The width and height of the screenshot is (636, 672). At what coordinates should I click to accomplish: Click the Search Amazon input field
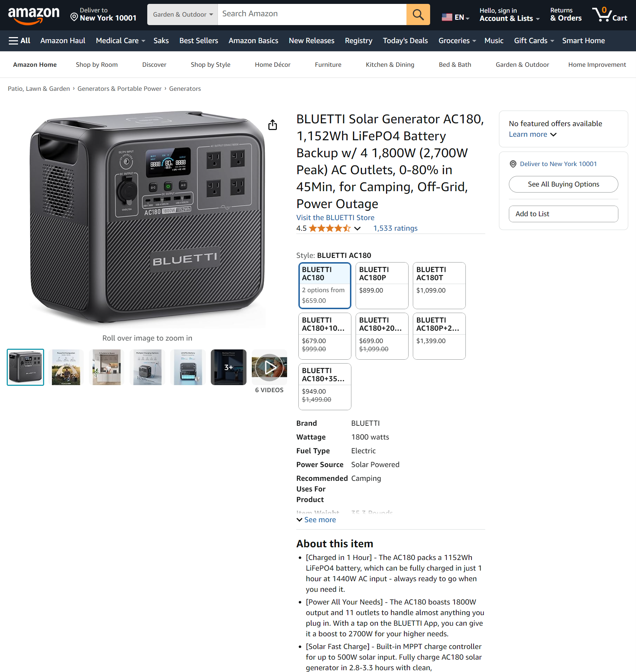312,14
